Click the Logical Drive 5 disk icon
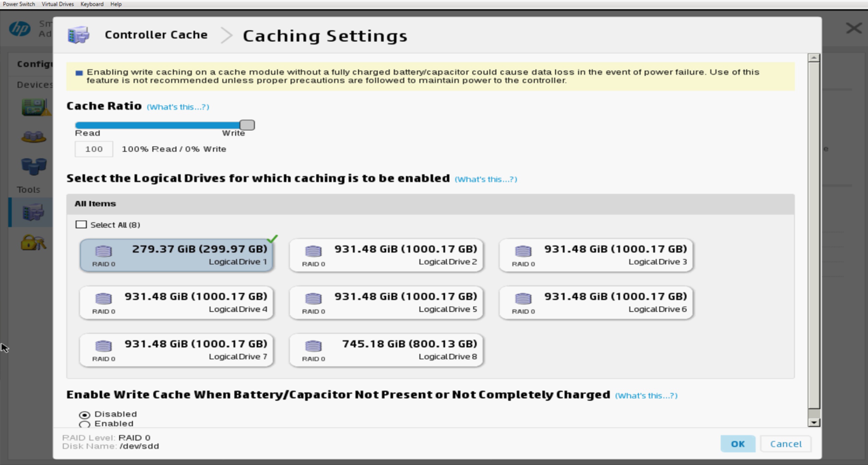 point(313,299)
